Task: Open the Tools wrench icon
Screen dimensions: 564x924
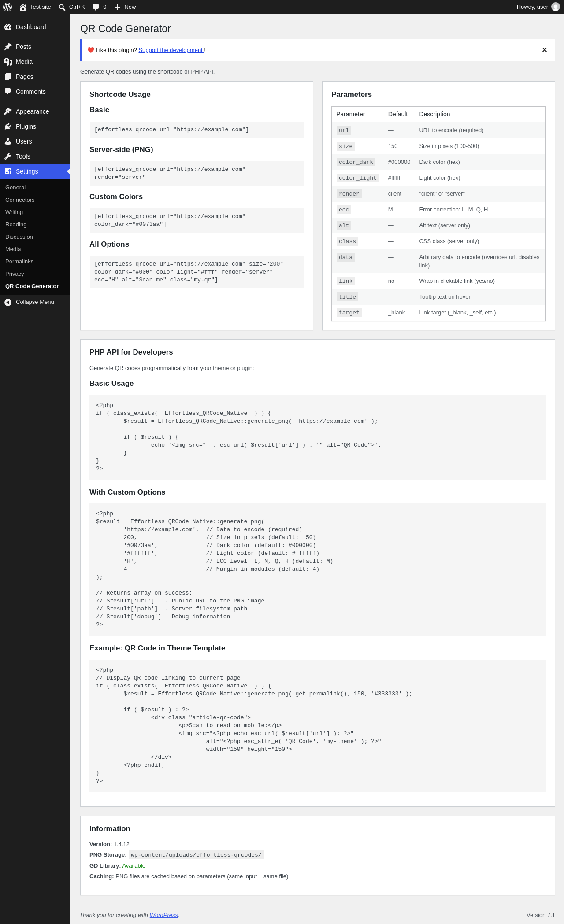Action: point(8,156)
